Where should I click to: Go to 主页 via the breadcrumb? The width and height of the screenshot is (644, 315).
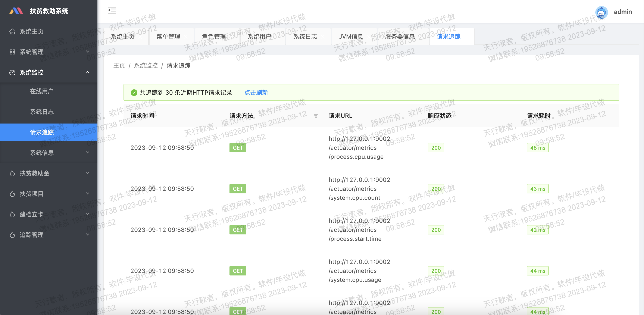(x=119, y=65)
